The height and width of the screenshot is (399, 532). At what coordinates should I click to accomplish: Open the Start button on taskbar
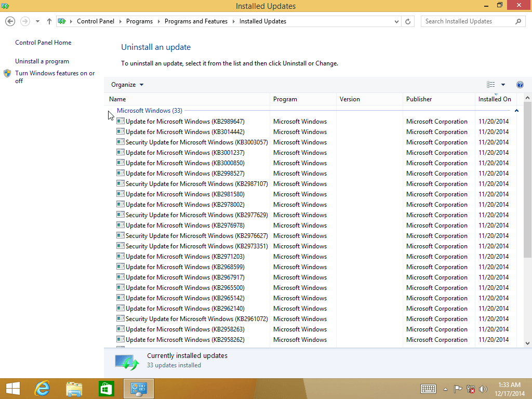[x=13, y=389]
